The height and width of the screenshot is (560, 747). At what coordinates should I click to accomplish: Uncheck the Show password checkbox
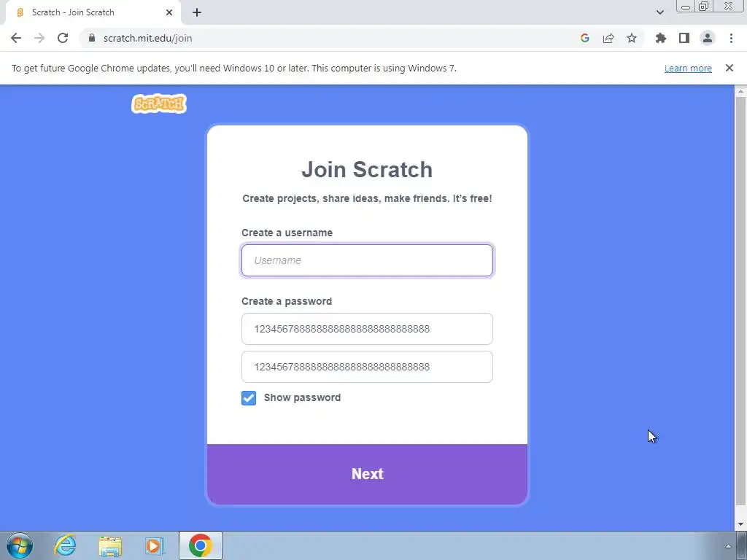[x=249, y=398]
